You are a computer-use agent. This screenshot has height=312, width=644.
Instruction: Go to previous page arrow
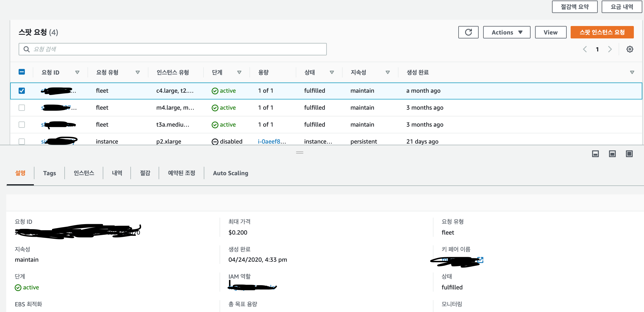[x=585, y=49]
